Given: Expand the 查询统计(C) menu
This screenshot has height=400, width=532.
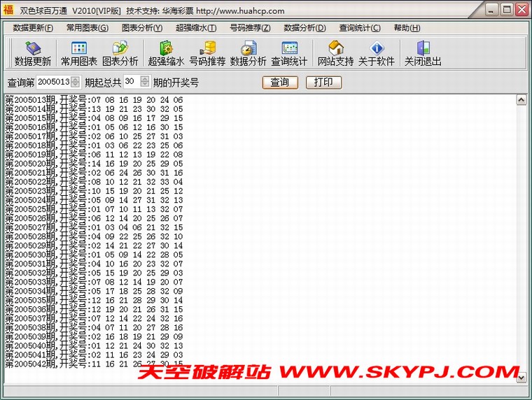Looking at the screenshot, I should [360, 28].
